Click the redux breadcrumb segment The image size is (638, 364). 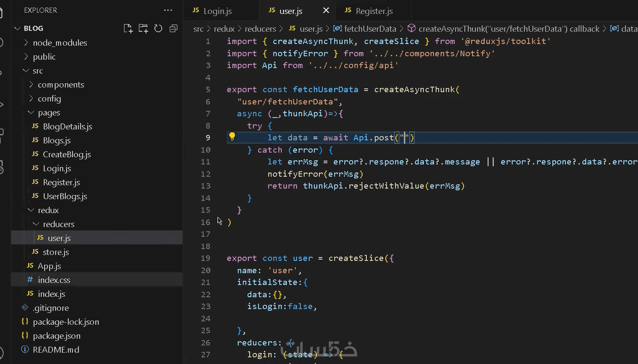click(224, 29)
